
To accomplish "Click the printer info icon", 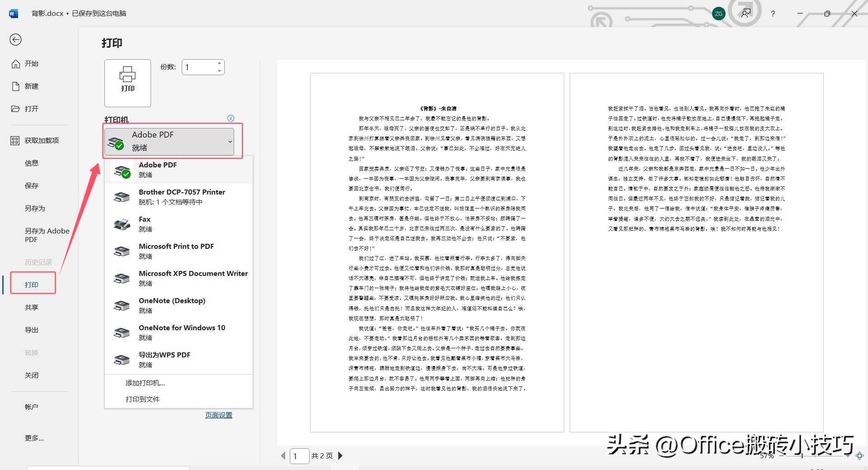I will [231, 119].
